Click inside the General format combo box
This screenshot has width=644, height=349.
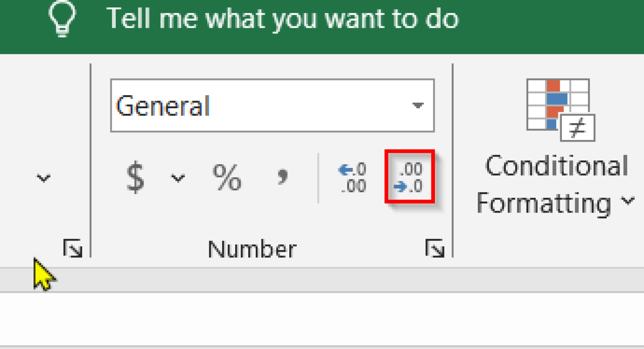[x=252, y=106]
